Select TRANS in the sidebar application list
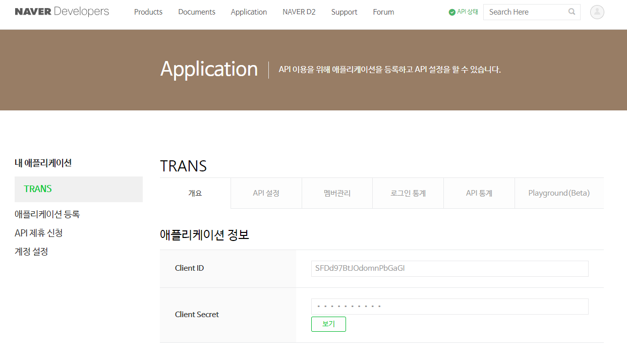The image size is (627, 364). (79, 189)
